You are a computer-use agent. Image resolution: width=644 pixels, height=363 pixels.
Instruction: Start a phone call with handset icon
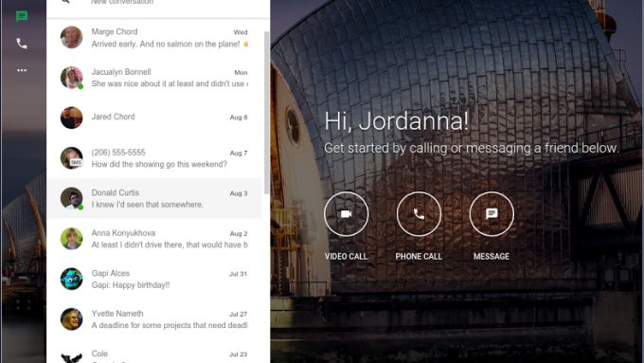(x=419, y=214)
